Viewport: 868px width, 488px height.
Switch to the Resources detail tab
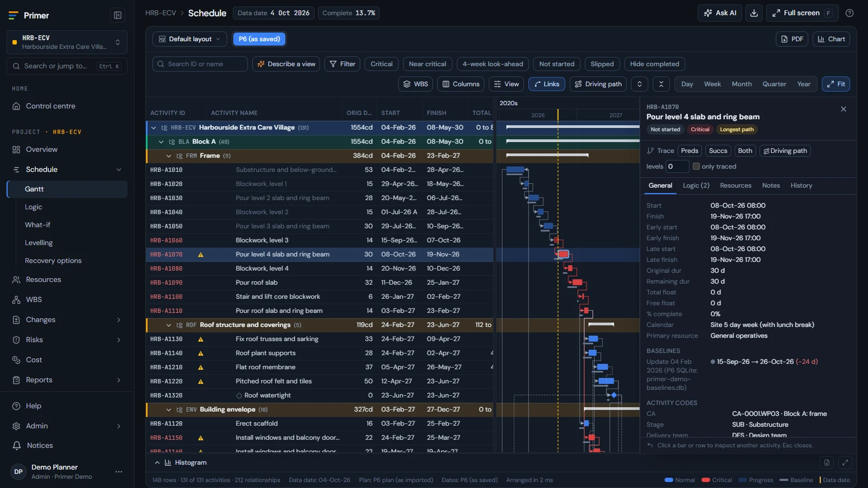pos(736,185)
